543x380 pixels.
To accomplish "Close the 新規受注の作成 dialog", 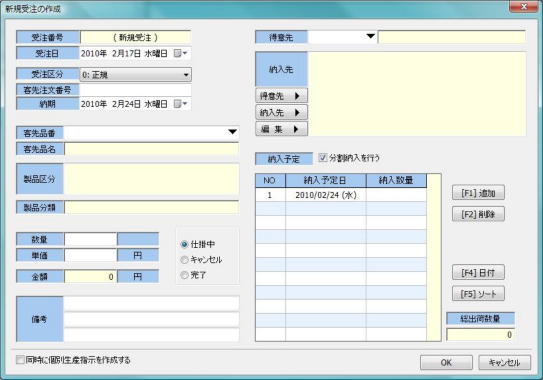I will 524,7.
